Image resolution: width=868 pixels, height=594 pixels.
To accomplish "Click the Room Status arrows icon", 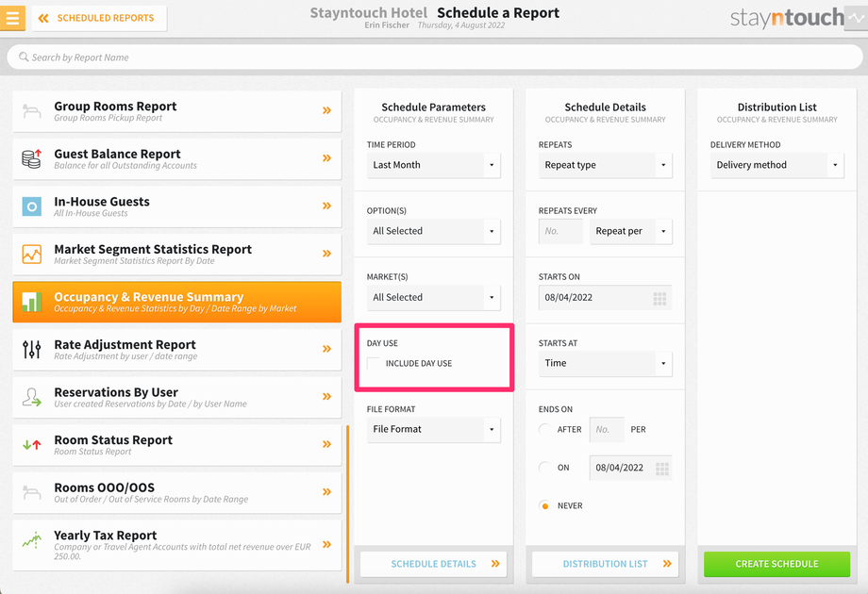I will point(31,444).
